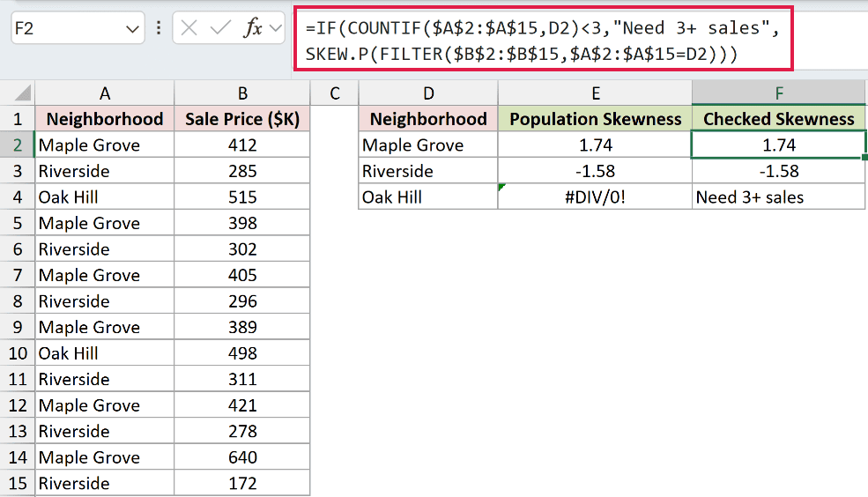Click the Neighborhood header in column A
The width and height of the screenshot is (868, 497).
pyautogui.click(x=105, y=119)
